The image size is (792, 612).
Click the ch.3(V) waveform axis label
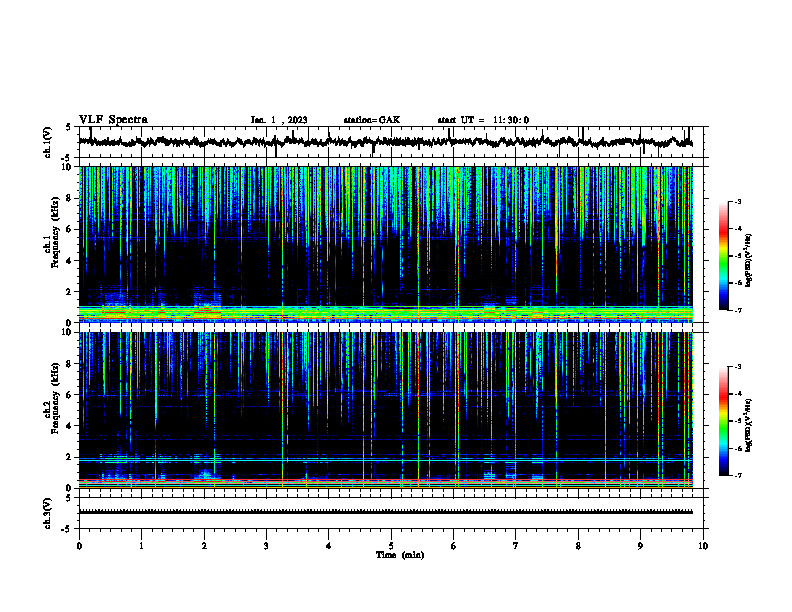coord(48,513)
